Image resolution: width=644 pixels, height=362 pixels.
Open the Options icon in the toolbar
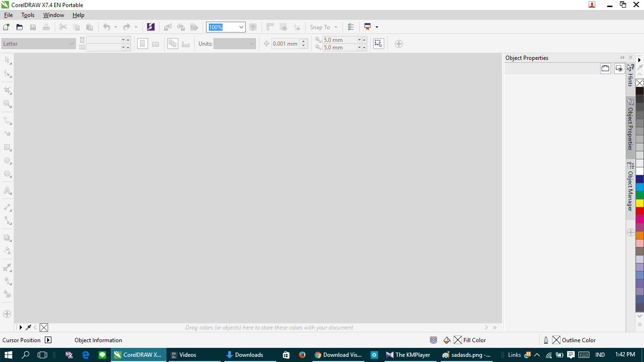[x=350, y=27]
